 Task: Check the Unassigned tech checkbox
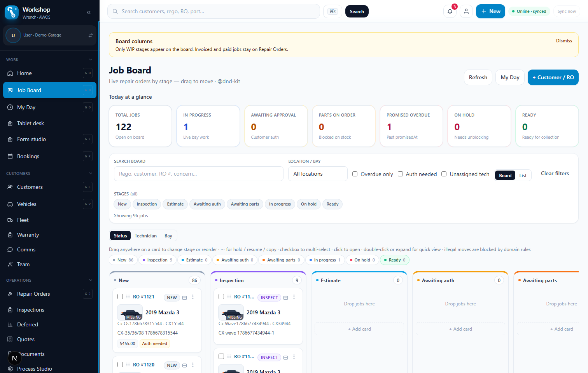pyautogui.click(x=444, y=174)
